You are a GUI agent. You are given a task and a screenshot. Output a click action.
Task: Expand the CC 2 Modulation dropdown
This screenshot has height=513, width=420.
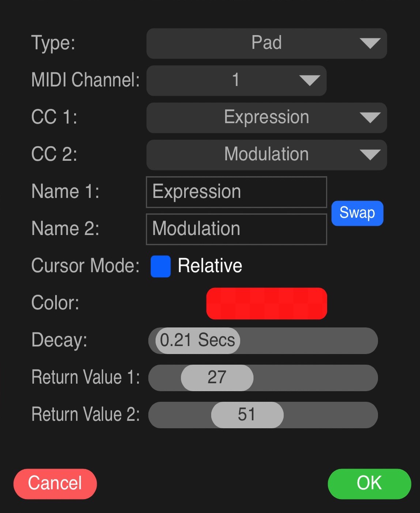pyautogui.click(x=266, y=155)
